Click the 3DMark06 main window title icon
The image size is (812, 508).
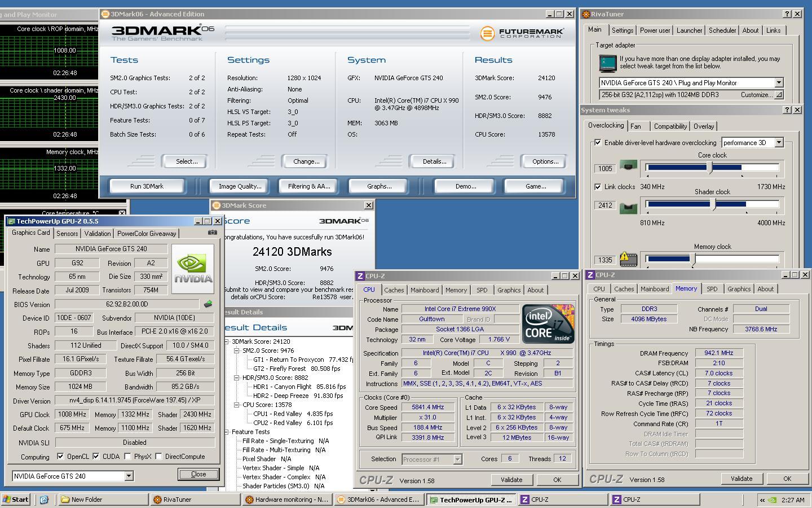point(105,14)
